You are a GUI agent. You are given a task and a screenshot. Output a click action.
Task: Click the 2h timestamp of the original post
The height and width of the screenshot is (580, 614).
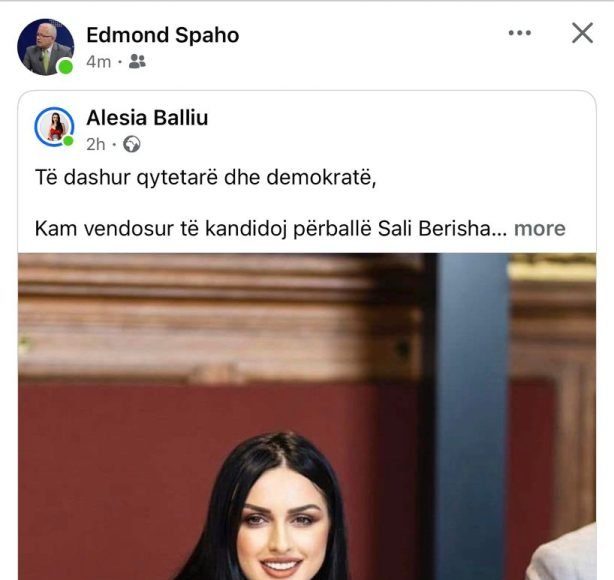click(96, 145)
